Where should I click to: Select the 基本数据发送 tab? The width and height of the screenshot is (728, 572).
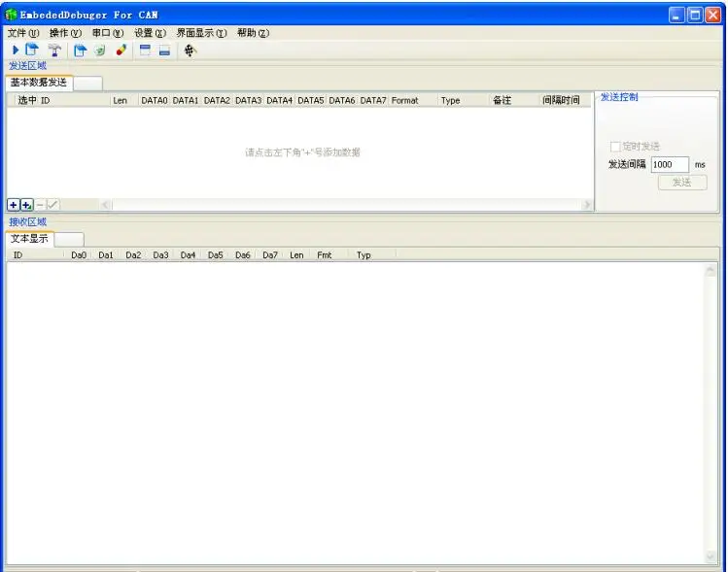pyautogui.click(x=39, y=83)
